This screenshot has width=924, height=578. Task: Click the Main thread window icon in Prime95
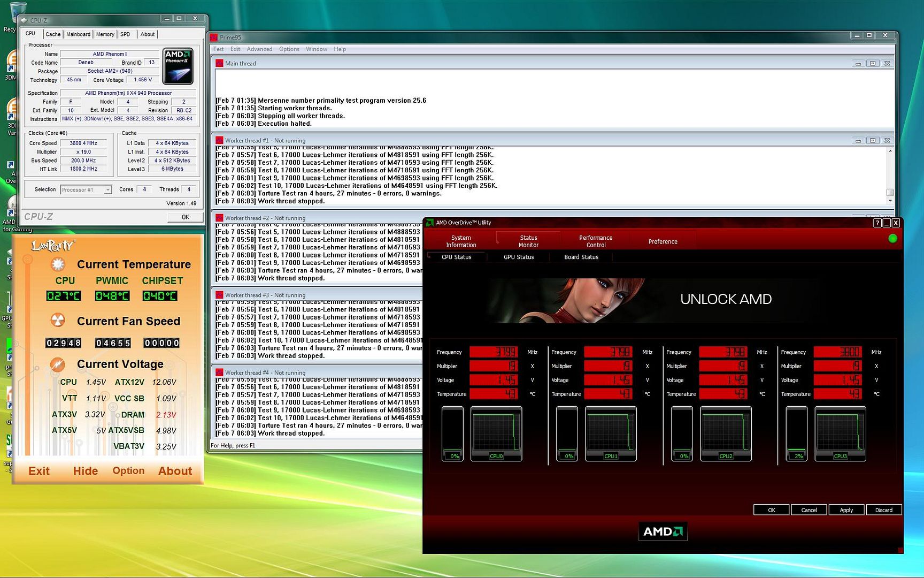coord(219,63)
